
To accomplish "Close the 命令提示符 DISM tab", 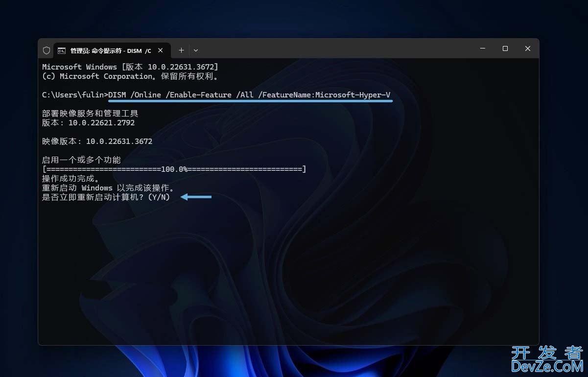I will point(161,50).
